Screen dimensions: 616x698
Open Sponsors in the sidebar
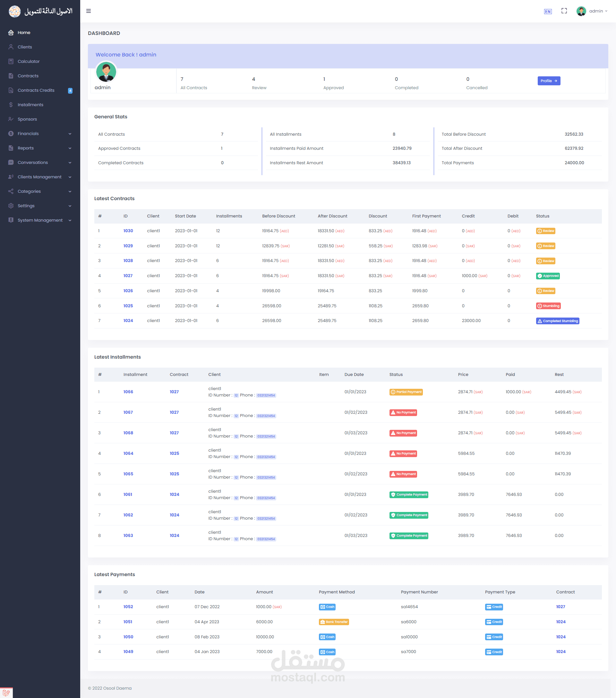(27, 119)
